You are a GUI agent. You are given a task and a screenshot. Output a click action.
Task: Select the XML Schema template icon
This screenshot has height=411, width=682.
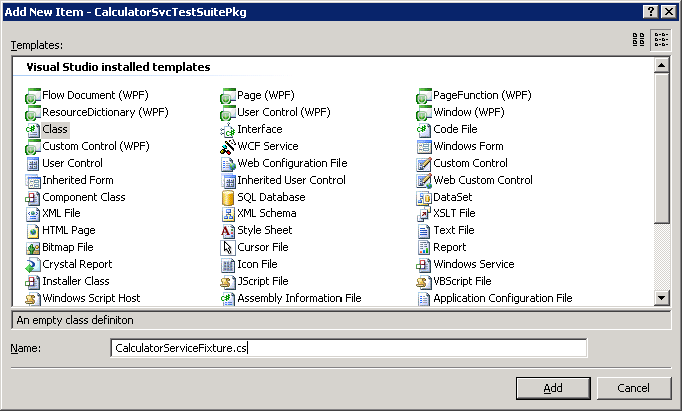point(227,214)
